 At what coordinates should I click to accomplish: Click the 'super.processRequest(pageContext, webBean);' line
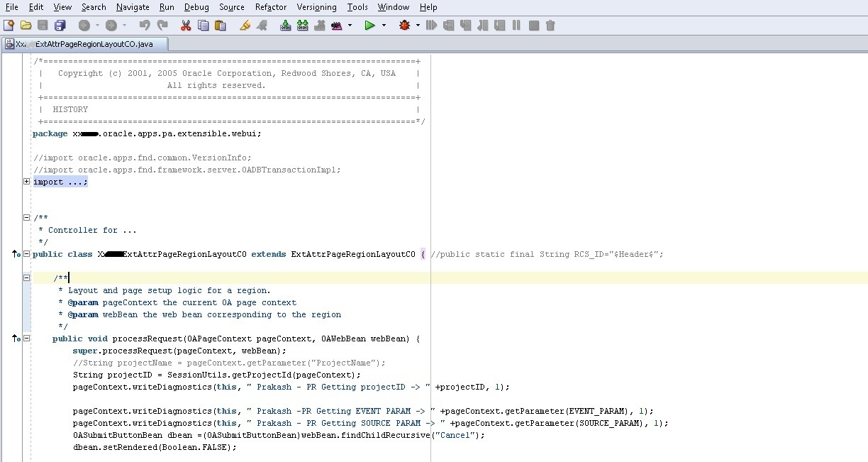point(179,351)
